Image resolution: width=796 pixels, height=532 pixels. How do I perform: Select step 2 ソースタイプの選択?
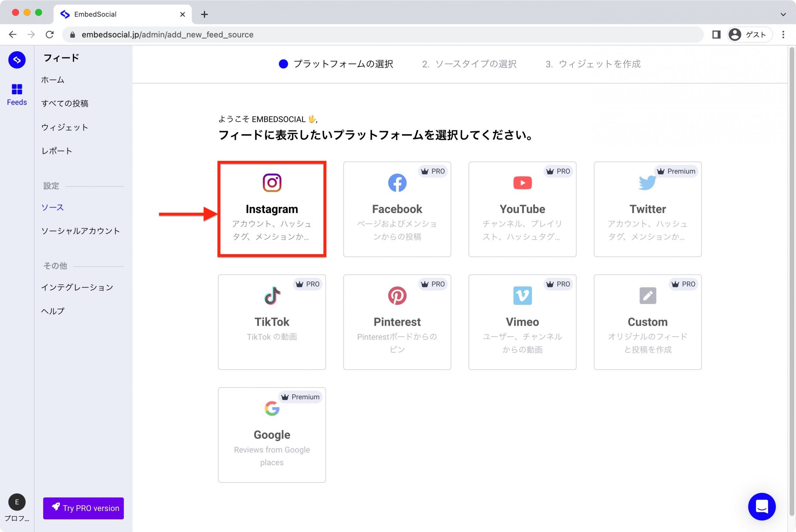point(469,64)
